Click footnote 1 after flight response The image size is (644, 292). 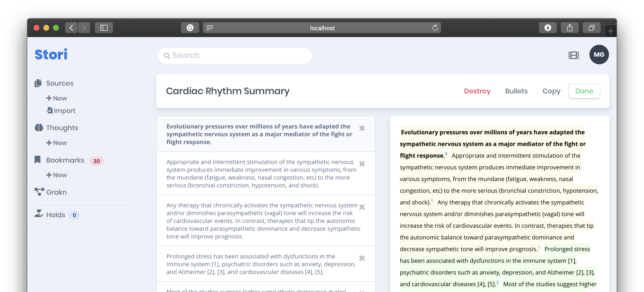click(x=446, y=154)
